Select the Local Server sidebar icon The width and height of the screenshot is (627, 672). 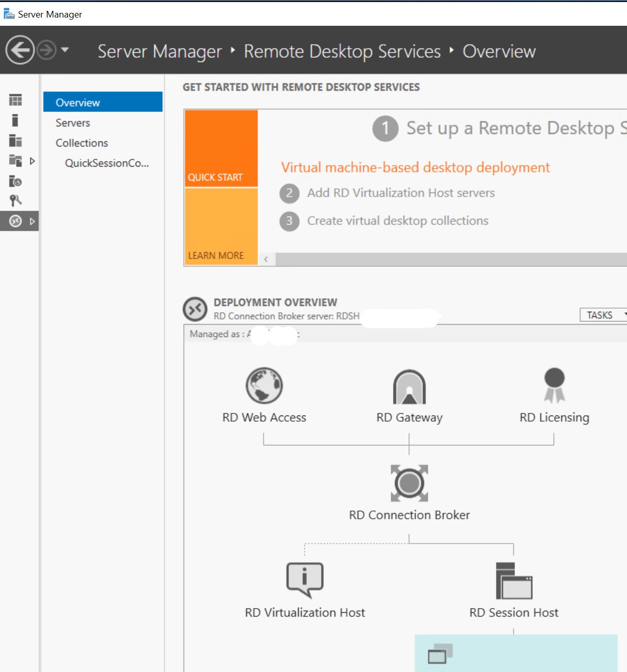pos(15,120)
